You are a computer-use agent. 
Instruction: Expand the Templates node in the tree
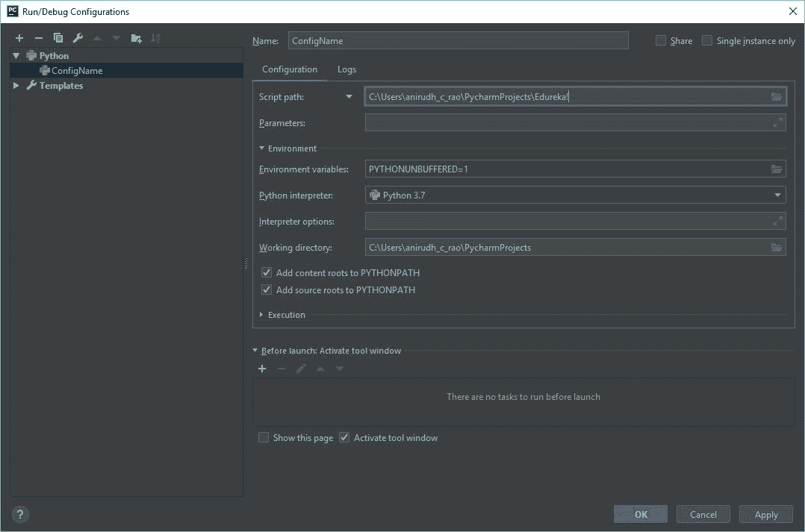[x=16, y=85]
